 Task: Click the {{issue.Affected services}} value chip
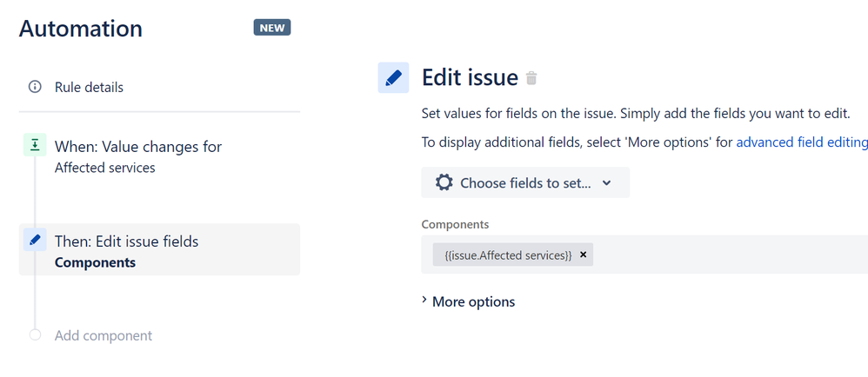508,255
